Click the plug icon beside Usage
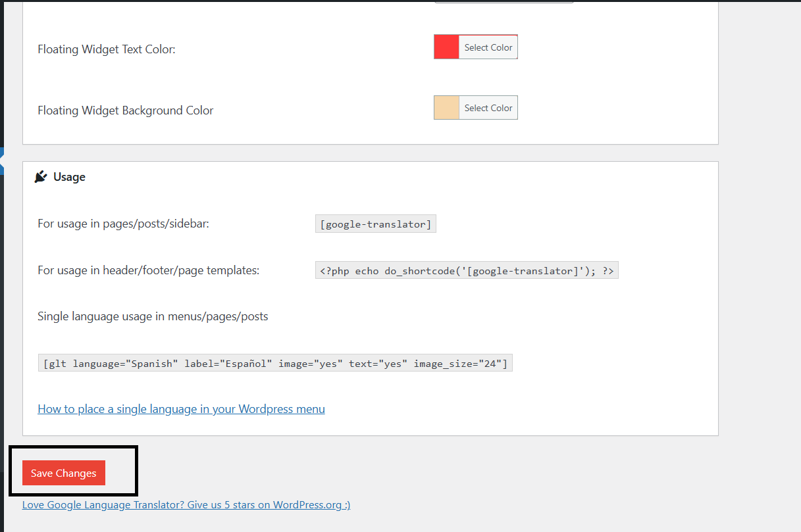801x532 pixels. pos(41,177)
